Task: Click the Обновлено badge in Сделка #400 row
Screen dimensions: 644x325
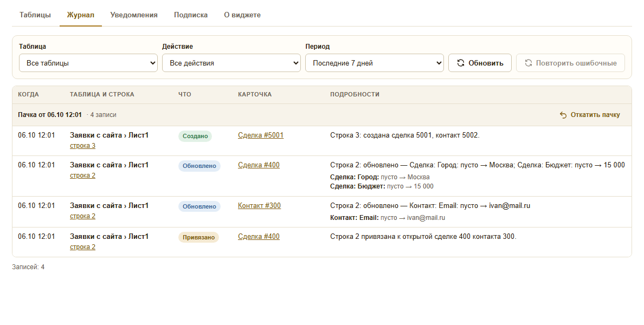Action: click(199, 166)
